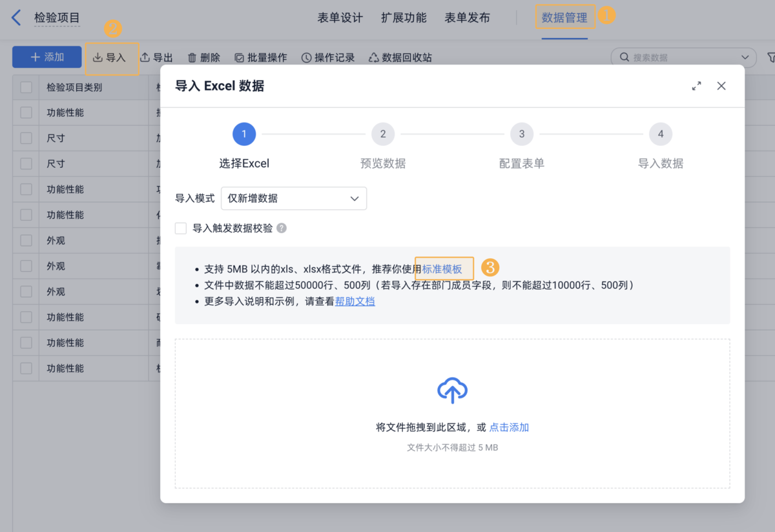Open 批量操作 in the toolbar
The height and width of the screenshot is (532, 775).
click(260, 57)
